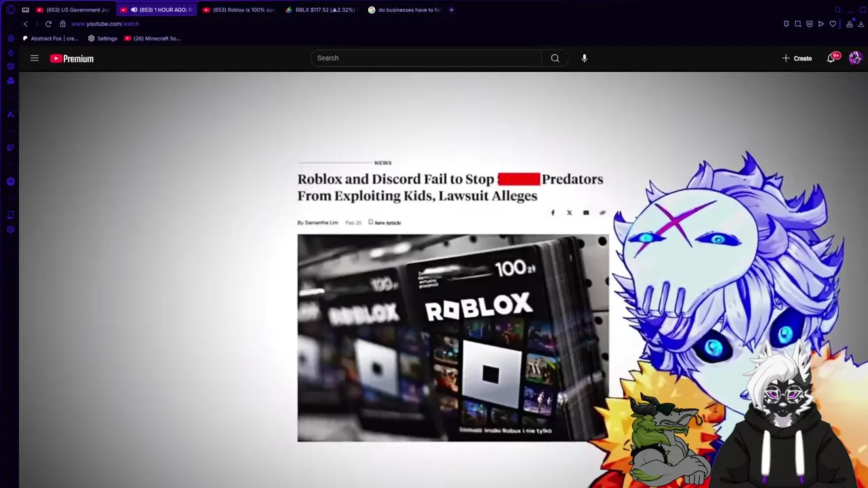Open Spotify player in the sidebar
Viewport: 868px width, 488px height.
click(x=10, y=181)
